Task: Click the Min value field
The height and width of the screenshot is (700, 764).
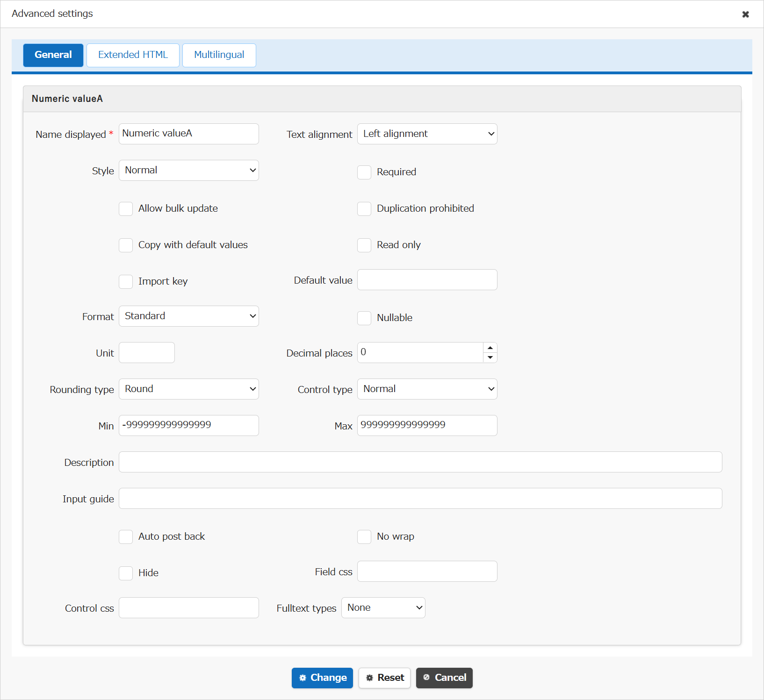Action: 189,426
